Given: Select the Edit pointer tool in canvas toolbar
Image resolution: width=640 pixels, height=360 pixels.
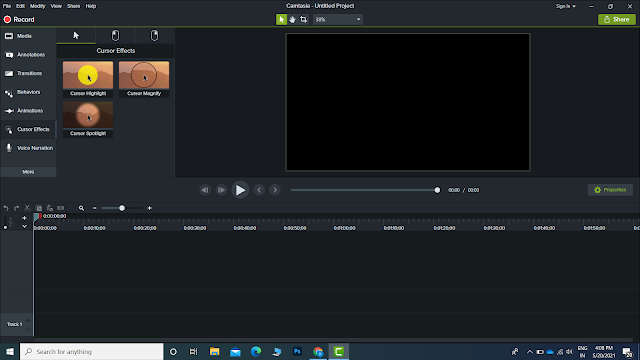Looking at the screenshot, I should coord(281,19).
